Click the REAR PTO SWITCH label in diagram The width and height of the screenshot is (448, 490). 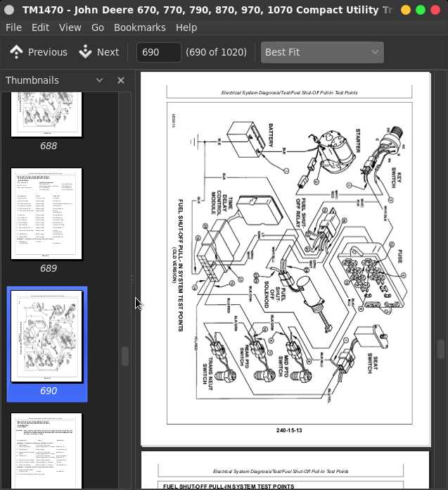pos(245,356)
